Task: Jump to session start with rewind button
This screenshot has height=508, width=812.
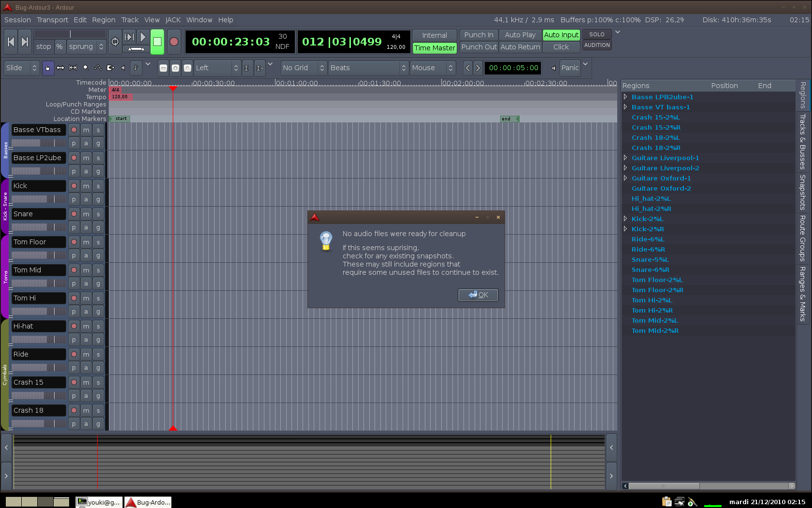Action: pos(11,42)
